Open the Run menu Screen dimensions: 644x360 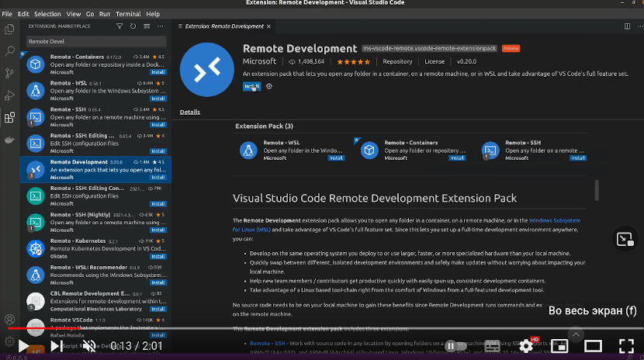[x=105, y=14]
